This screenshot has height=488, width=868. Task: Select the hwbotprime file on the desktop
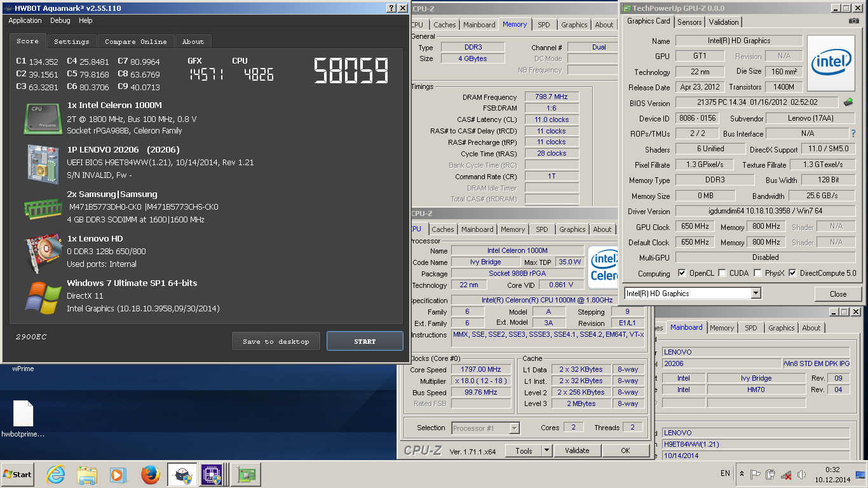point(23,419)
